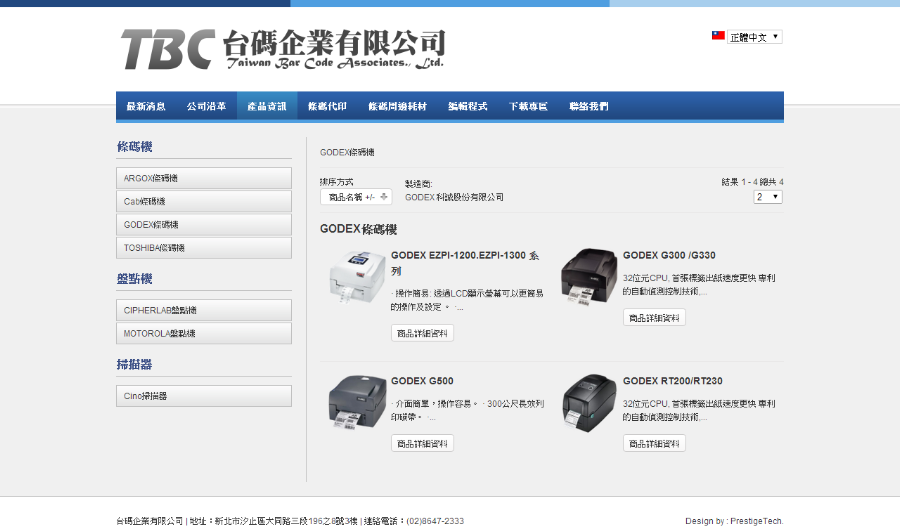
Task: Click the TBC company logo
Action: (x=281, y=48)
